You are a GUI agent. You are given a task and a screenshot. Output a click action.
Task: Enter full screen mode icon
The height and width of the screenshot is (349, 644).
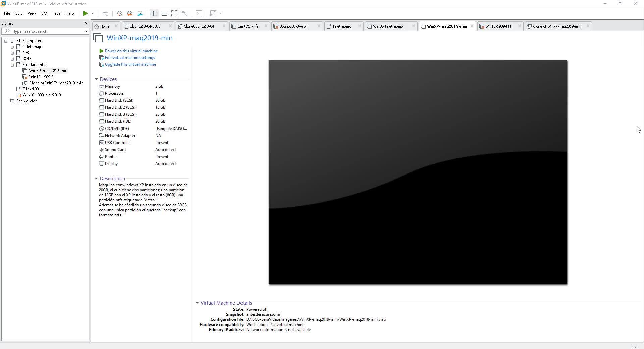[x=174, y=13]
